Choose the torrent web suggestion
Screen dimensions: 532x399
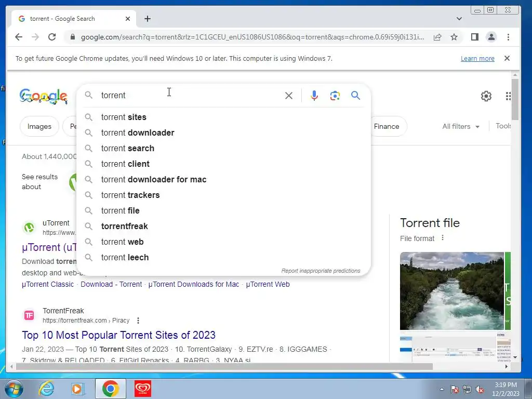pos(223,242)
